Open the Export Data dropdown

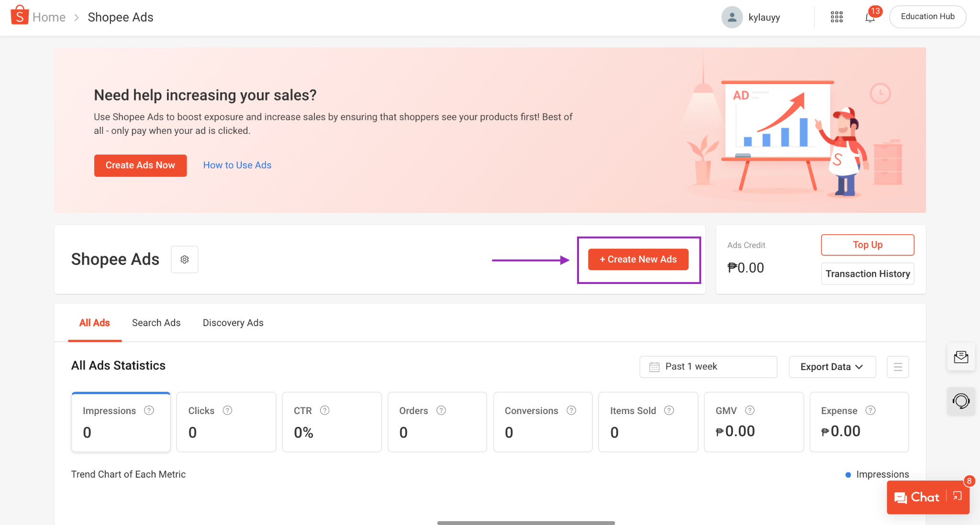832,367
